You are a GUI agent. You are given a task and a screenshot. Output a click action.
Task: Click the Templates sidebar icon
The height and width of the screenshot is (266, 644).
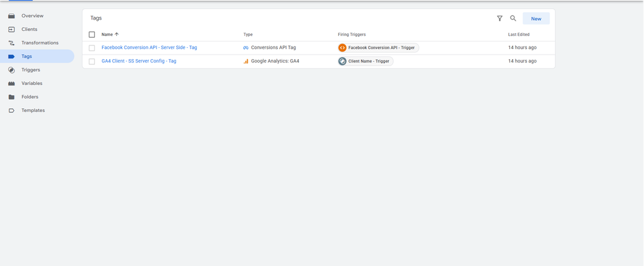[11, 111]
